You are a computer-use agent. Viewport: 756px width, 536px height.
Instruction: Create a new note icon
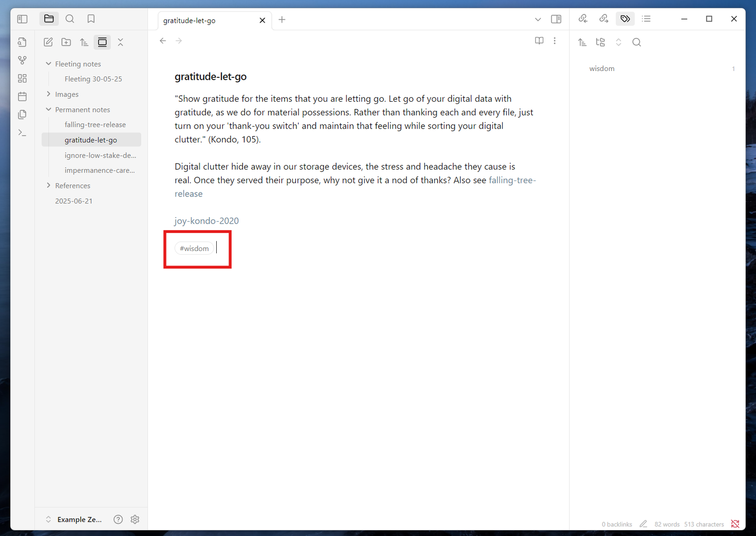coord(48,42)
